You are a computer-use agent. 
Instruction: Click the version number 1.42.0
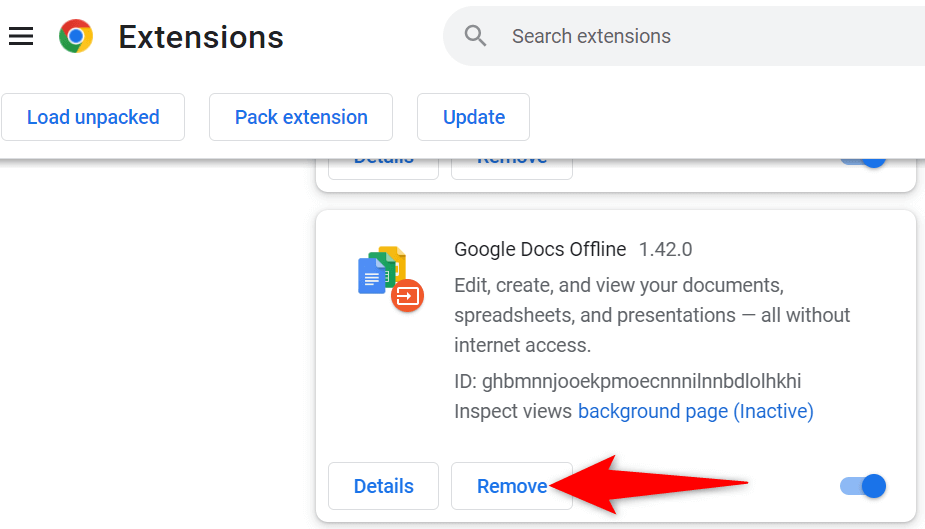coord(665,249)
